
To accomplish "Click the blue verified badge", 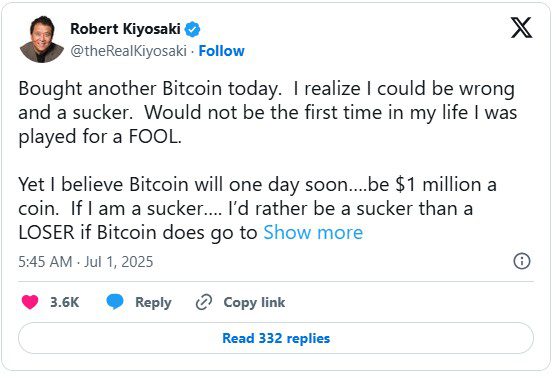I will coord(193,29).
